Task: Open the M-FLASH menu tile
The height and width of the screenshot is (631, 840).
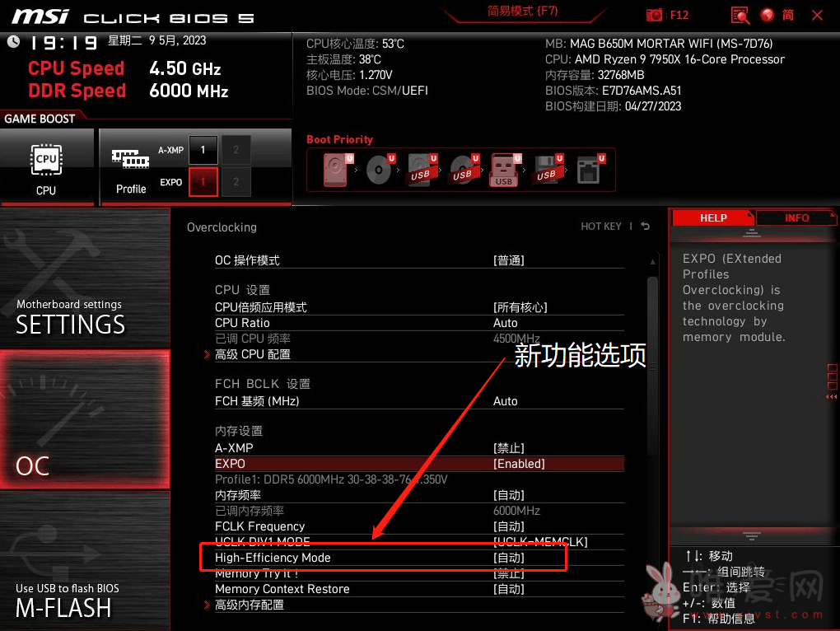Action: click(85, 561)
